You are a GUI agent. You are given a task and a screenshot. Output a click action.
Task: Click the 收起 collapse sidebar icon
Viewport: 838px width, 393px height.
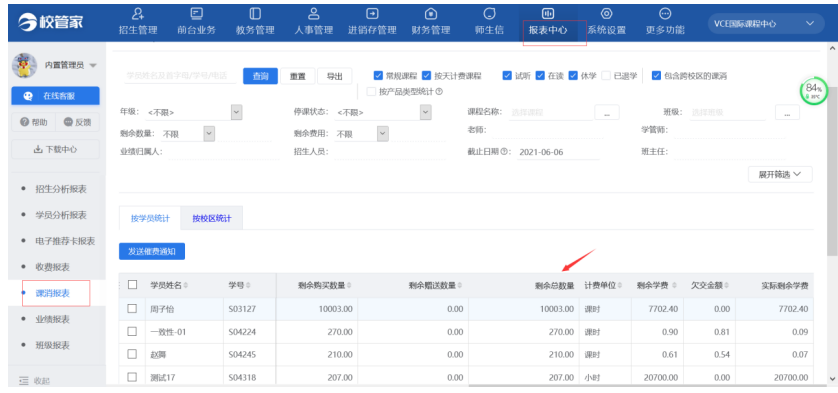(x=24, y=381)
